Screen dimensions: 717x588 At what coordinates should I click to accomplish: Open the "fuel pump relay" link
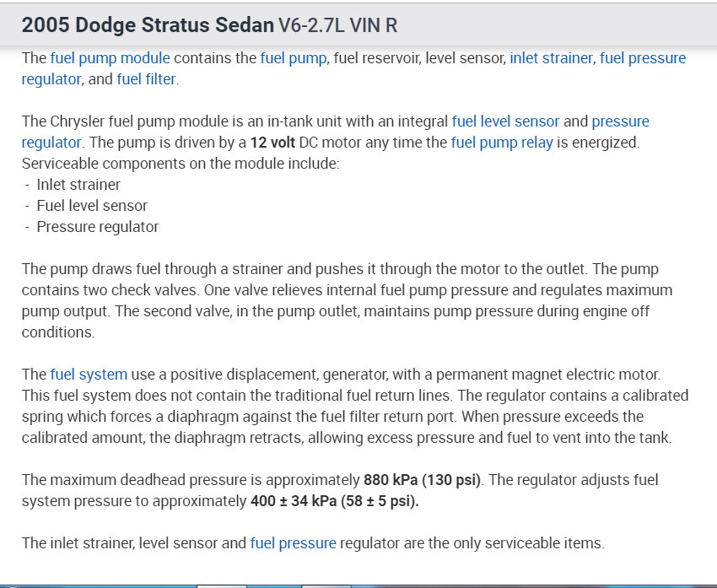tap(502, 143)
